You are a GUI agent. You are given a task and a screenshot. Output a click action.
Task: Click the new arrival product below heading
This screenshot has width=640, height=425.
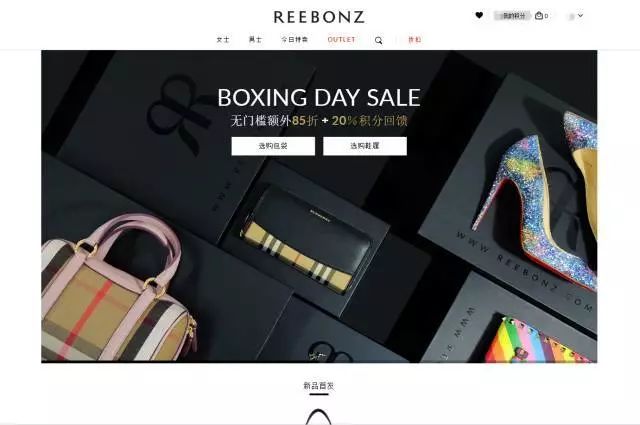point(319,416)
